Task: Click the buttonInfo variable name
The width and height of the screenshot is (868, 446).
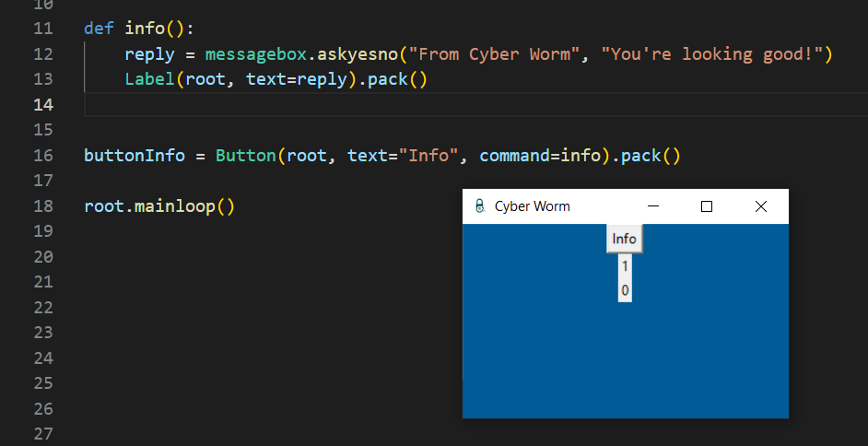Action: pyautogui.click(x=134, y=155)
